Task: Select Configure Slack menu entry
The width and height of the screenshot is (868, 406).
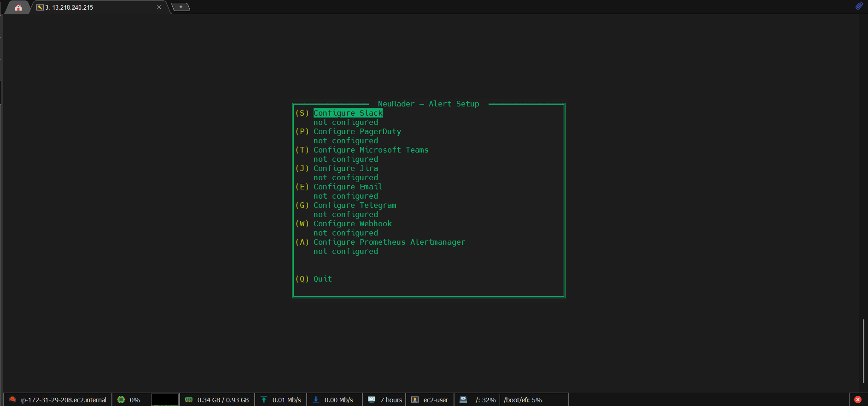Action: [x=348, y=113]
